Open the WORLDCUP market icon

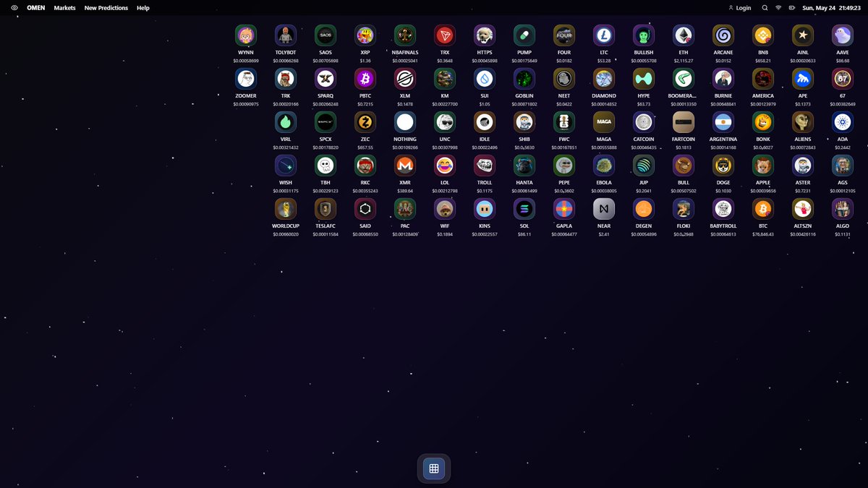click(x=286, y=208)
